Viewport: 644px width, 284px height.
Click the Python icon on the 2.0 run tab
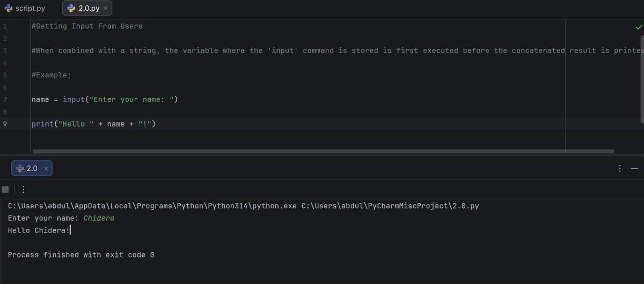point(20,169)
